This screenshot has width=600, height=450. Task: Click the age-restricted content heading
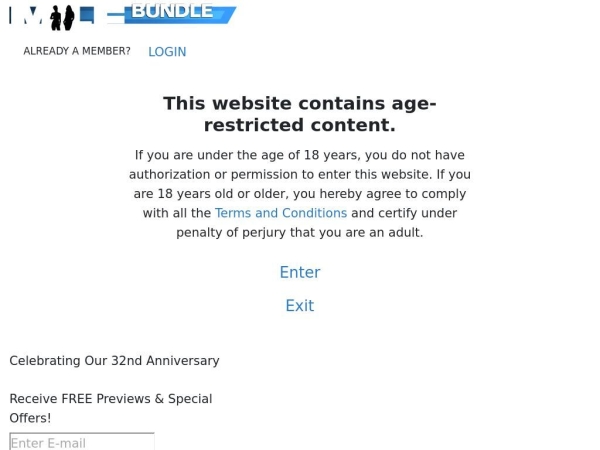click(300, 114)
